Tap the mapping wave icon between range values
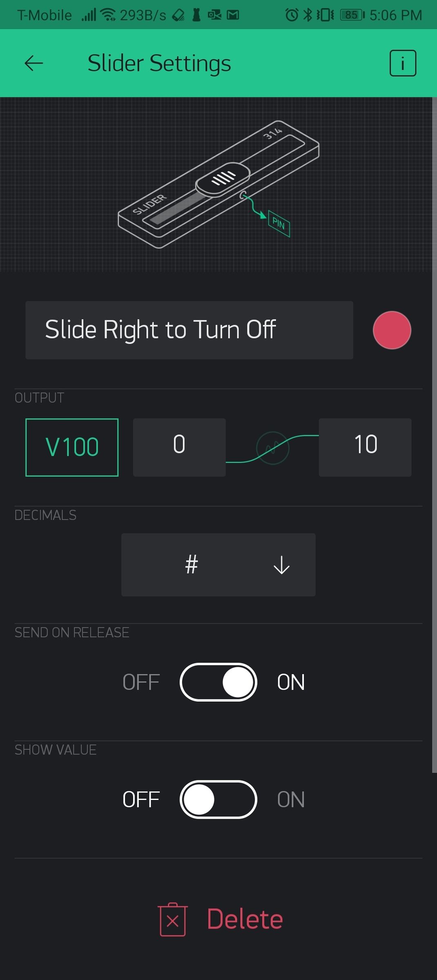The width and height of the screenshot is (437, 980). 272,448
